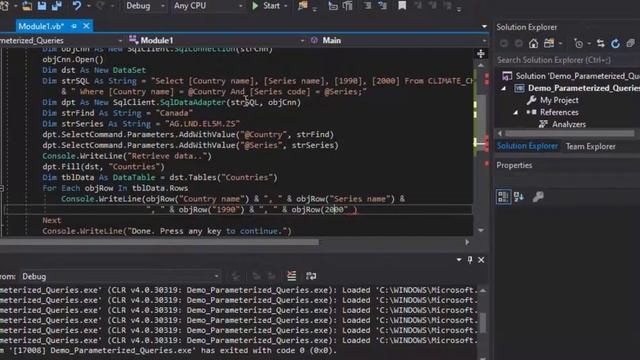The width and height of the screenshot is (640, 360).
Task: Click the 'Dim strFind As String' code line
Action: pos(118,113)
